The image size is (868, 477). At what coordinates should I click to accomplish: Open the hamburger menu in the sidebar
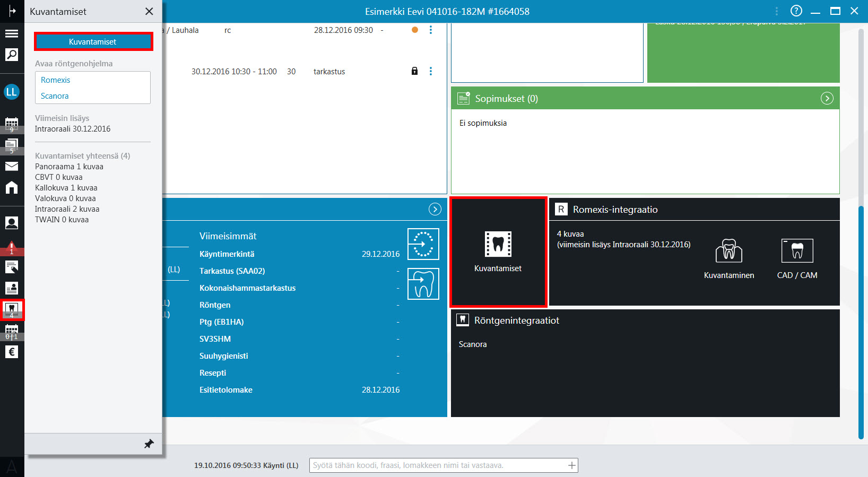pos(12,33)
